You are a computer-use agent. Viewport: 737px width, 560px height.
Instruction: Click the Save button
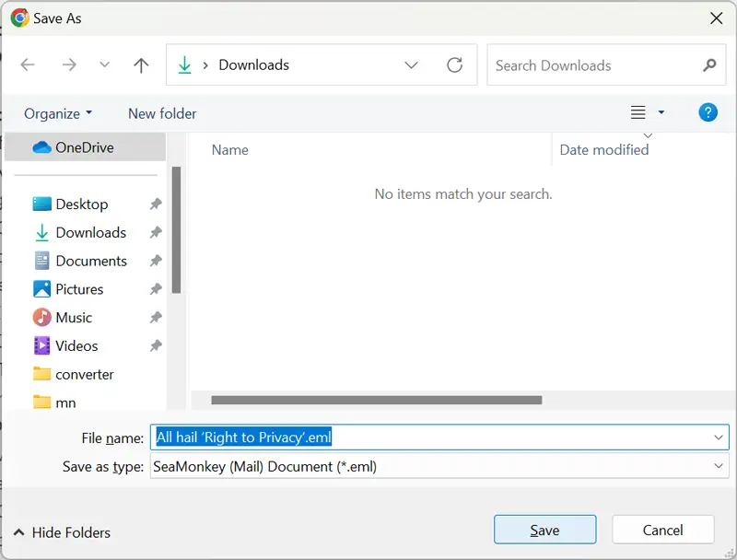(x=544, y=530)
